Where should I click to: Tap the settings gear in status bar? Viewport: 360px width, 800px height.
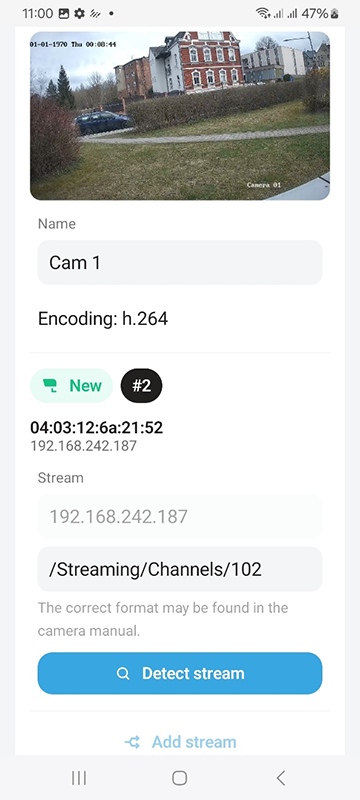(79, 14)
